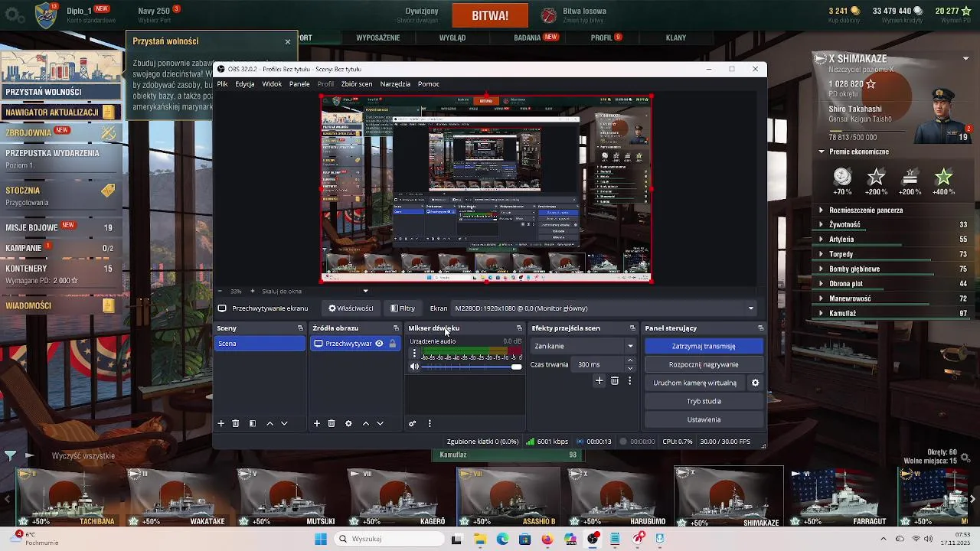980x551 pixels.
Task: Move scene up arrow in Sceny panel
Action: point(269,423)
